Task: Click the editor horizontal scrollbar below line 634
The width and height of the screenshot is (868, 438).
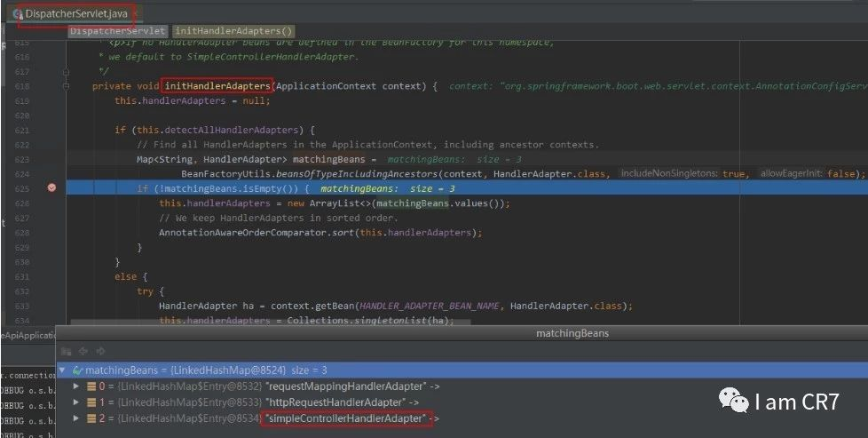Action: coord(270,323)
